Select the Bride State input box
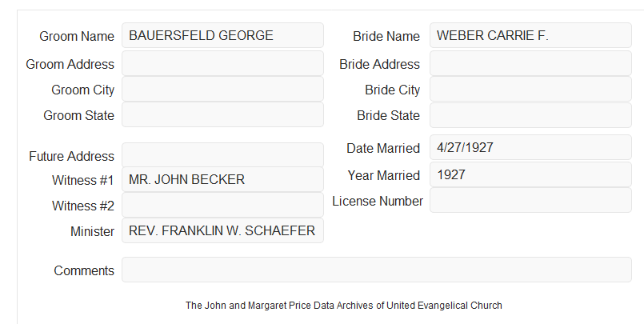 click(530, 115)
